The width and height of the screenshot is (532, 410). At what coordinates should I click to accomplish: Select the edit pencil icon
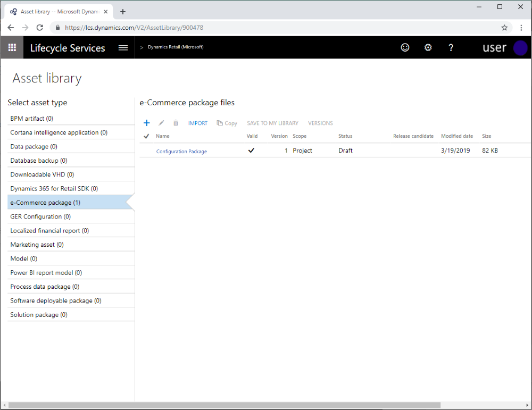[x=161, y=122]
